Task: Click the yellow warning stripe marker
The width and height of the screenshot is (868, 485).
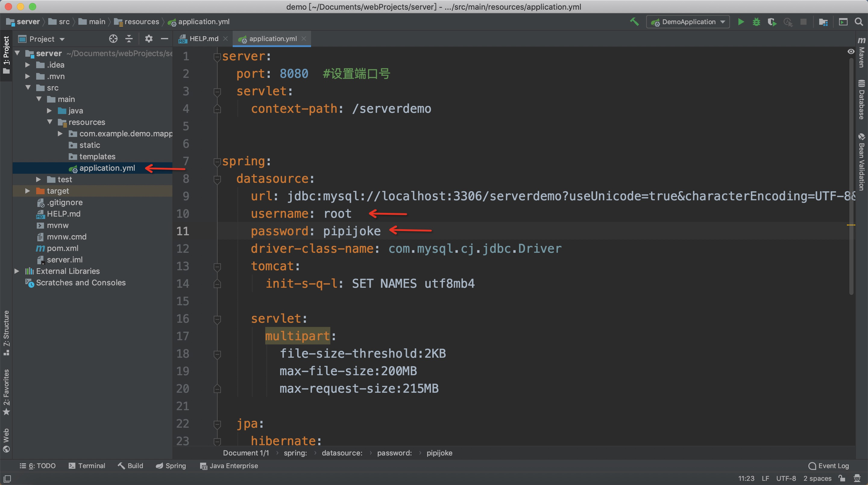Action: tap(851, 225)
